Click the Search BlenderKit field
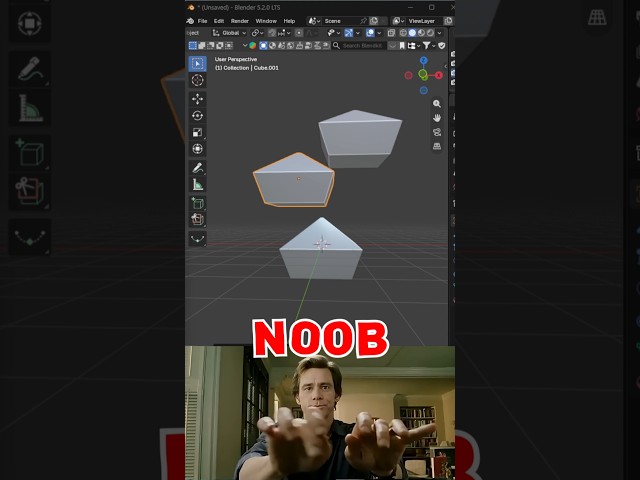640x480 pixels. click(359, 46)
